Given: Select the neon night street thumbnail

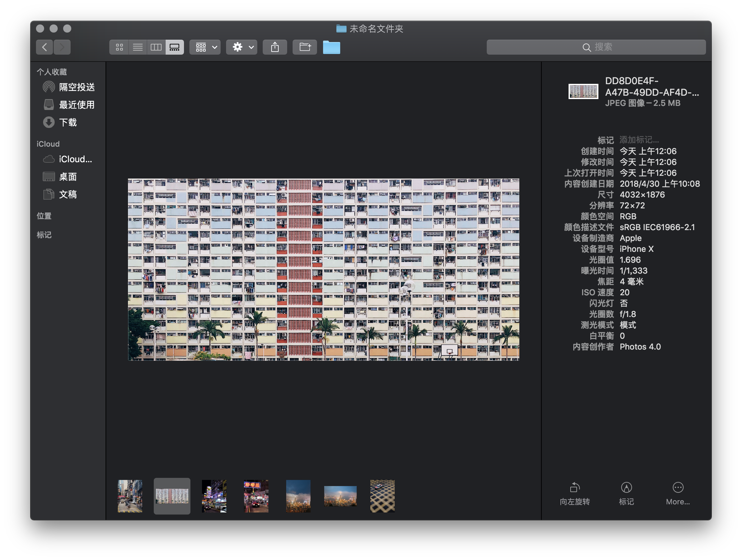Looking at the screenshot, I should pyautogui.click(x=214, y=496).
